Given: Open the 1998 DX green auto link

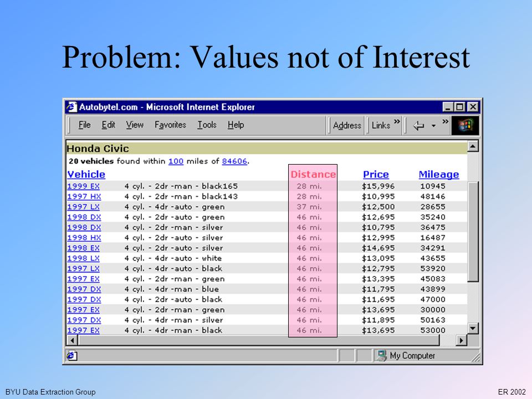Looking at the screenshot, I should point(84,217).
